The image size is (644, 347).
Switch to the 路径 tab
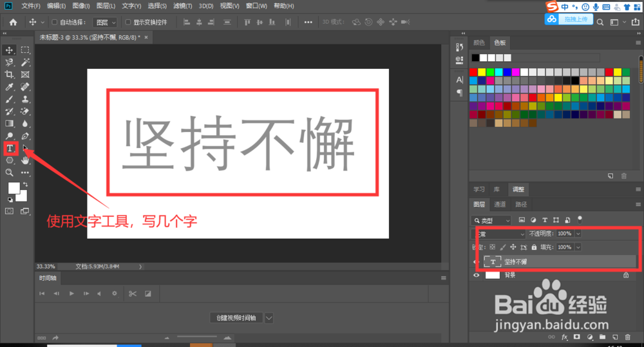[521, 204]
